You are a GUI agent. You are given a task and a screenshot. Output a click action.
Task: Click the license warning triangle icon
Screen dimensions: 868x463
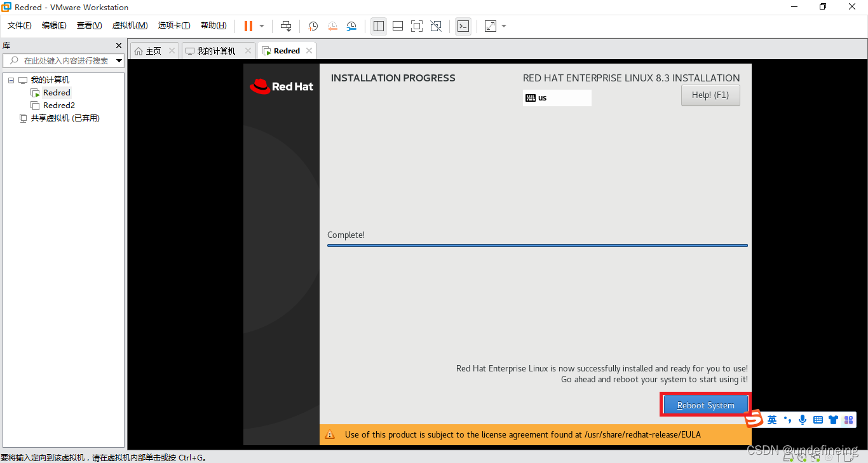click(330, 435)
